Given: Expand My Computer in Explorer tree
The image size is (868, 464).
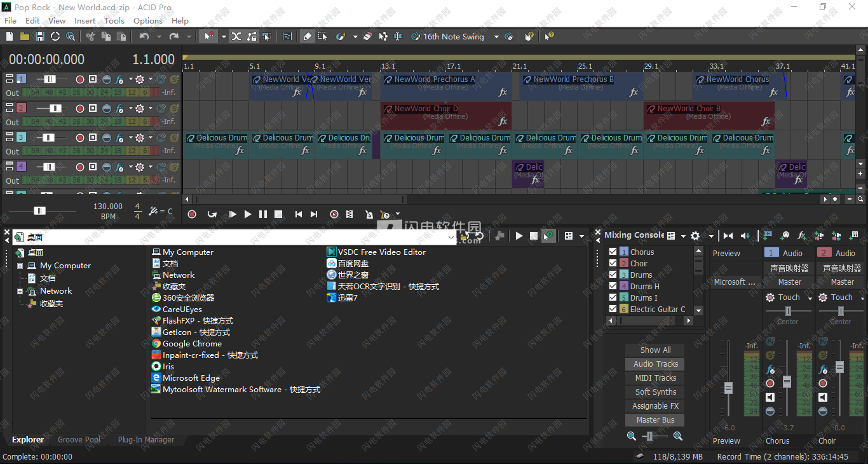Looking at the screenshot, I should coord(20,266).
